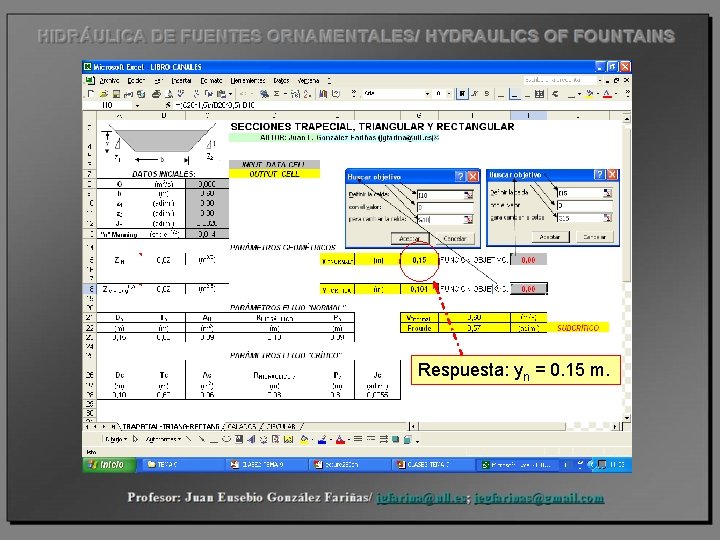Open the Dibujo drawing menu
720x540 pixels.
pyautogui.click(x=115, y=439)
